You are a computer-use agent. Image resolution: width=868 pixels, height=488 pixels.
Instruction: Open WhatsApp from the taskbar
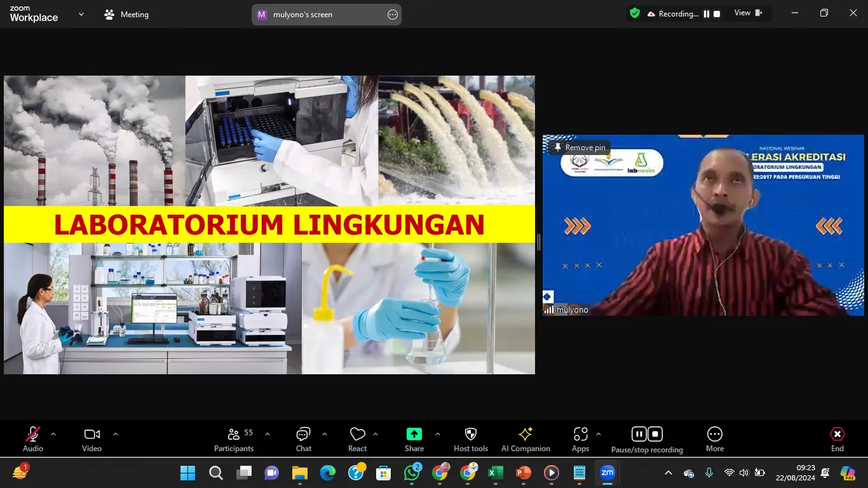coord(412,473)
